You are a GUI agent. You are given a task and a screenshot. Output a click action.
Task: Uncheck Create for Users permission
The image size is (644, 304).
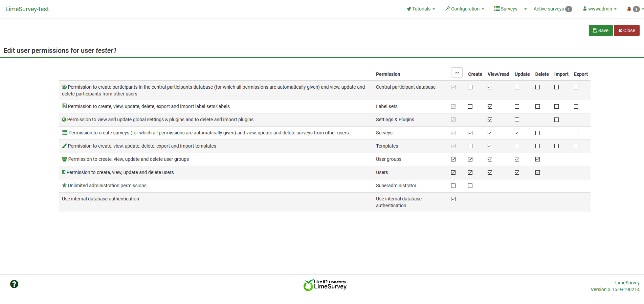point(470,173)
